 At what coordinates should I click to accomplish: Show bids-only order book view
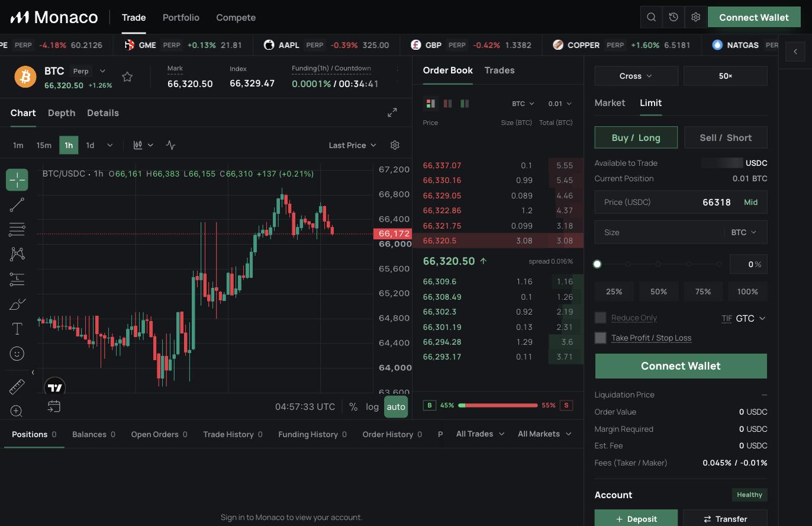click(465, 104)
